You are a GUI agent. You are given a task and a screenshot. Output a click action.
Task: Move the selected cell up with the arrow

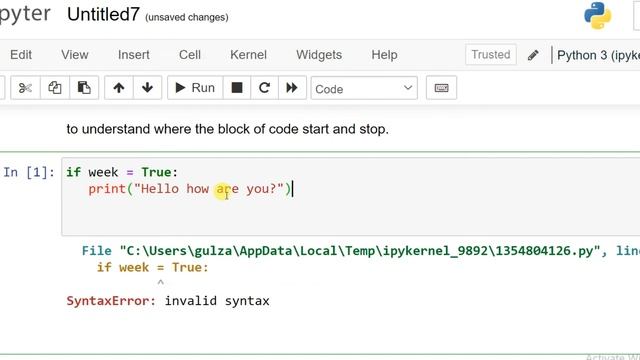click(119, 88)
